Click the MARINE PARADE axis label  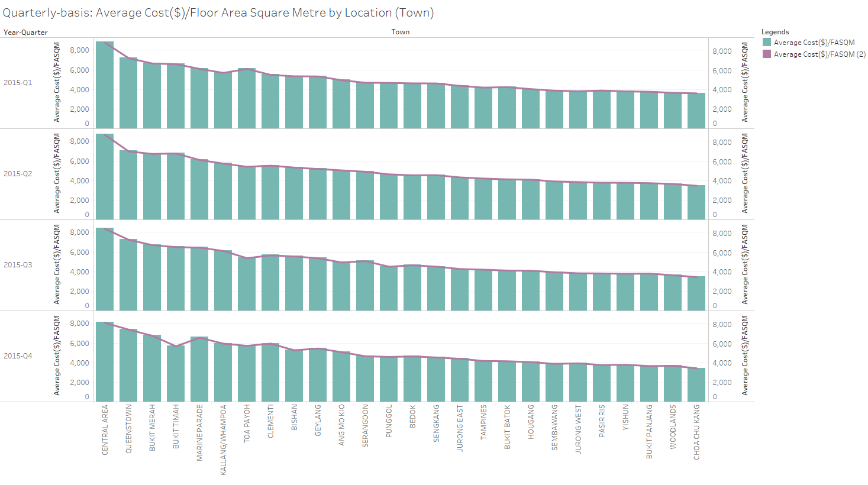coord(199,433)
